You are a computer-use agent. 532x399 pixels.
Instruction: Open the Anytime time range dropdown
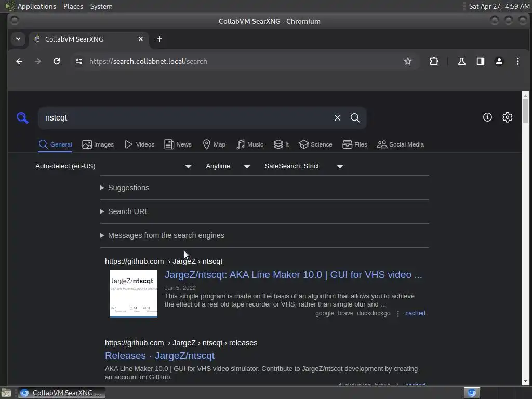coord(228,166)
